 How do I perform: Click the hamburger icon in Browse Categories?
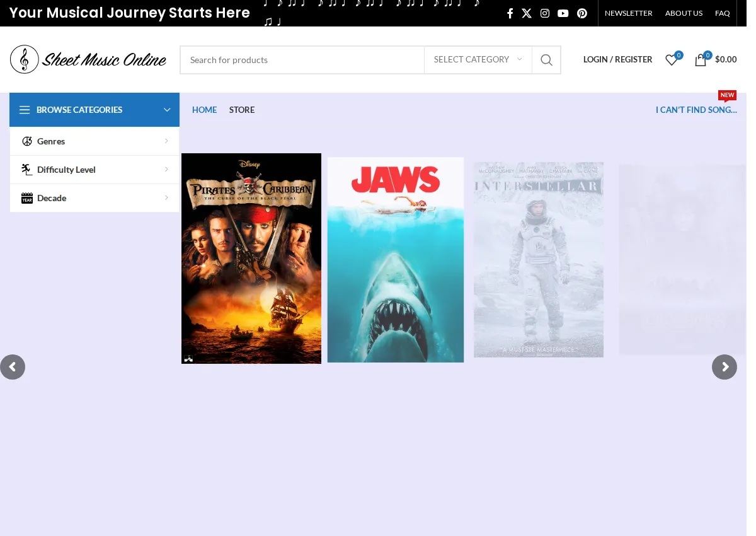25,110
